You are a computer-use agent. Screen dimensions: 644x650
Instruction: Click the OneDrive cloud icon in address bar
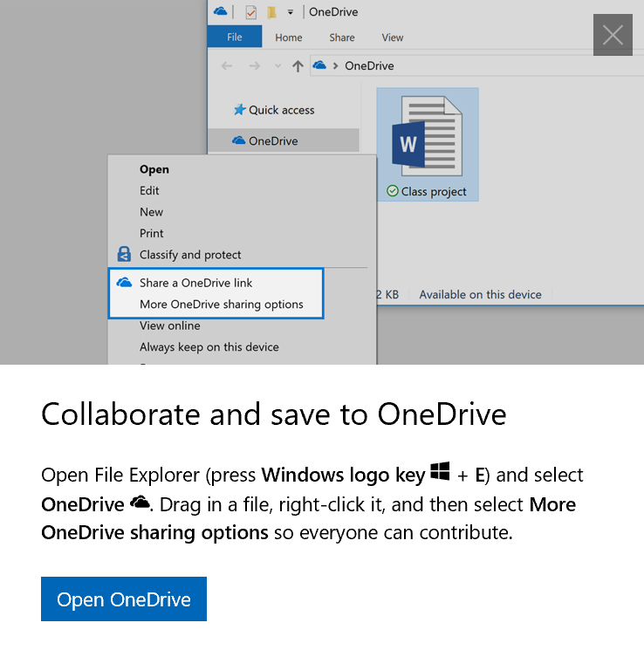coord(319,65)
